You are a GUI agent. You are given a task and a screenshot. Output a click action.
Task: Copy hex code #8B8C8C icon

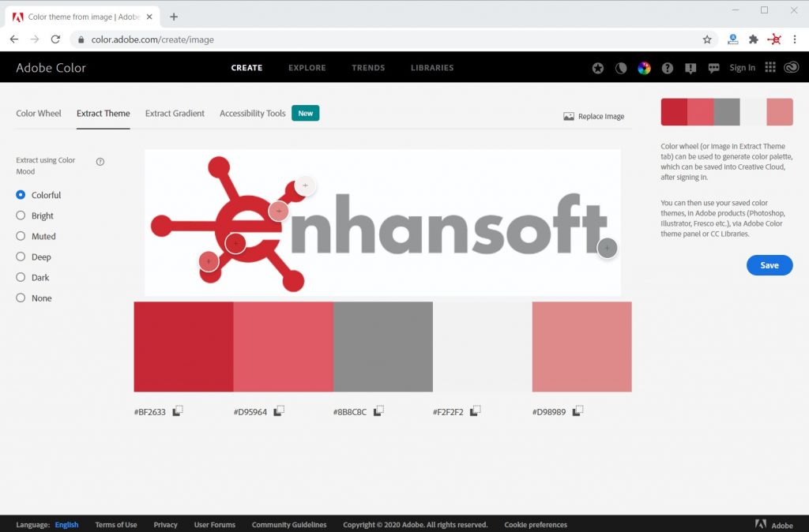point(378,411)
